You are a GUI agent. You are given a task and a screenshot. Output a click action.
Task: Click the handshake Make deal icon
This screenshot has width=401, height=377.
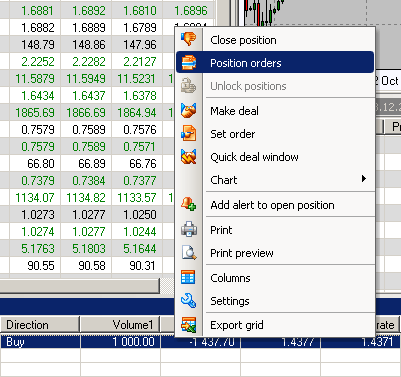pyautogui.click(x=188, y=110)
